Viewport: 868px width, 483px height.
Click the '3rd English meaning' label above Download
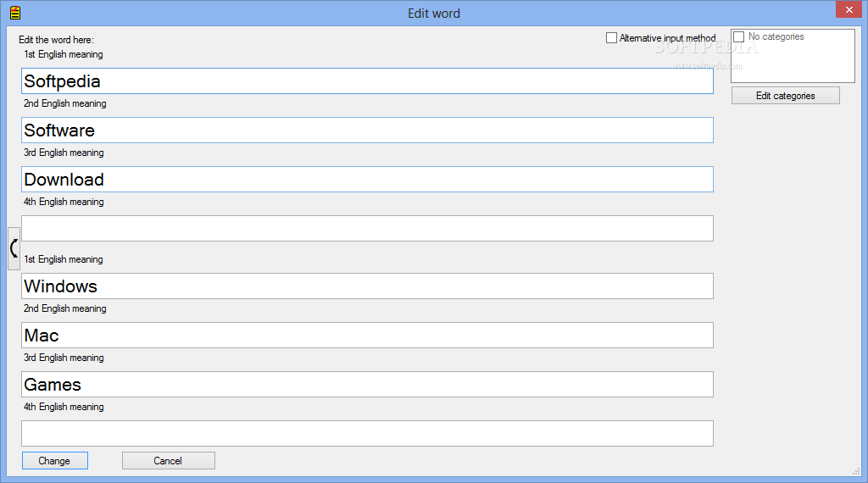pos(64,153)
